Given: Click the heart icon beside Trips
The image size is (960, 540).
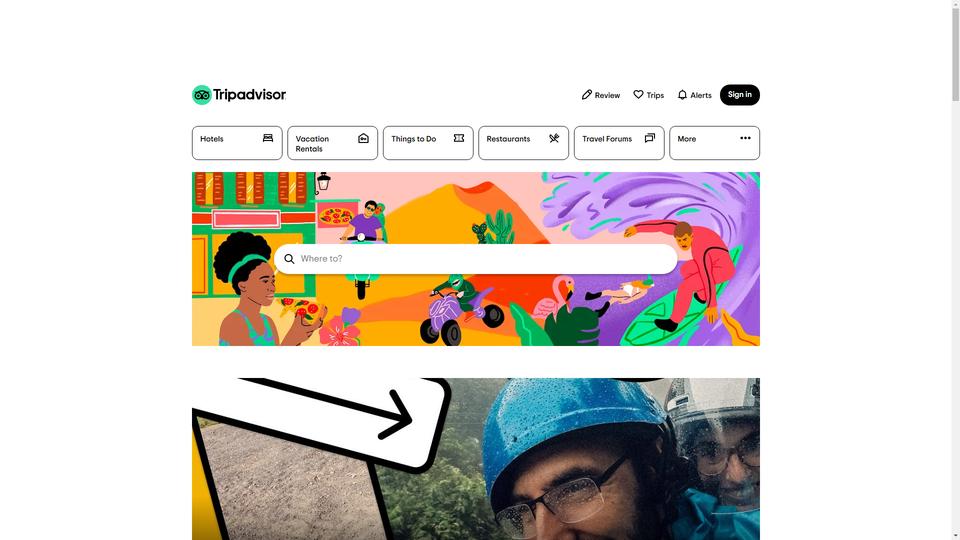Looking at the screenshot, I should [638, 94].
